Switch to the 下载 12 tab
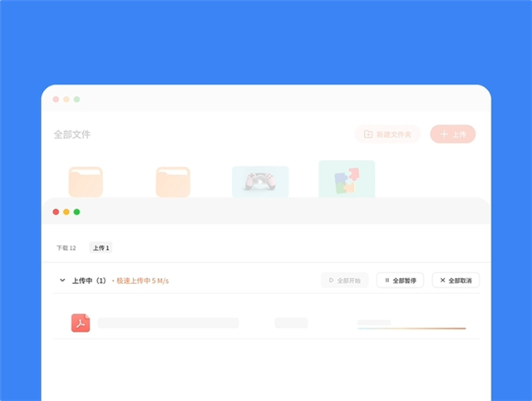This screenshot has height=401, width=532. click(x=66, y=247)
